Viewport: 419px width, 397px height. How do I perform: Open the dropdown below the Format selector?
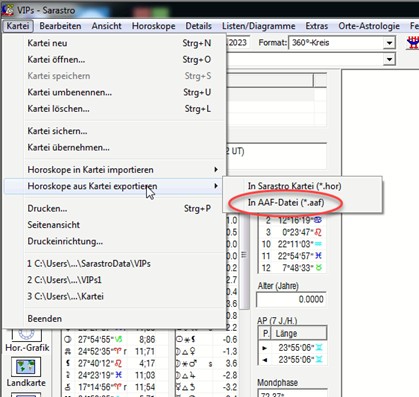point(389,60)
